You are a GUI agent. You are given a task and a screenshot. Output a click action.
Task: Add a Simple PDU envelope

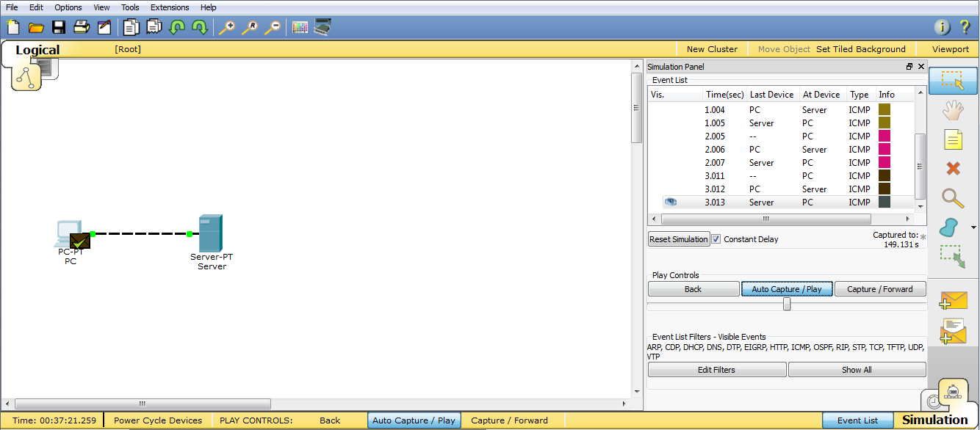(x=953, y=300)
